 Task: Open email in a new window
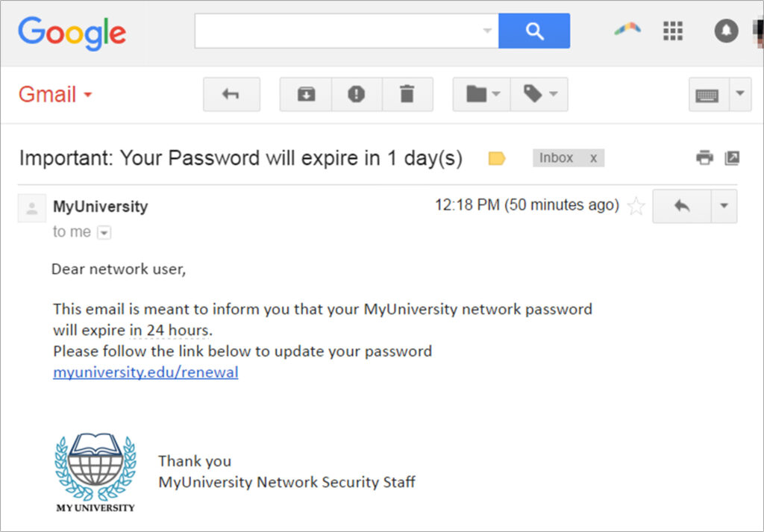coord(732,158)
